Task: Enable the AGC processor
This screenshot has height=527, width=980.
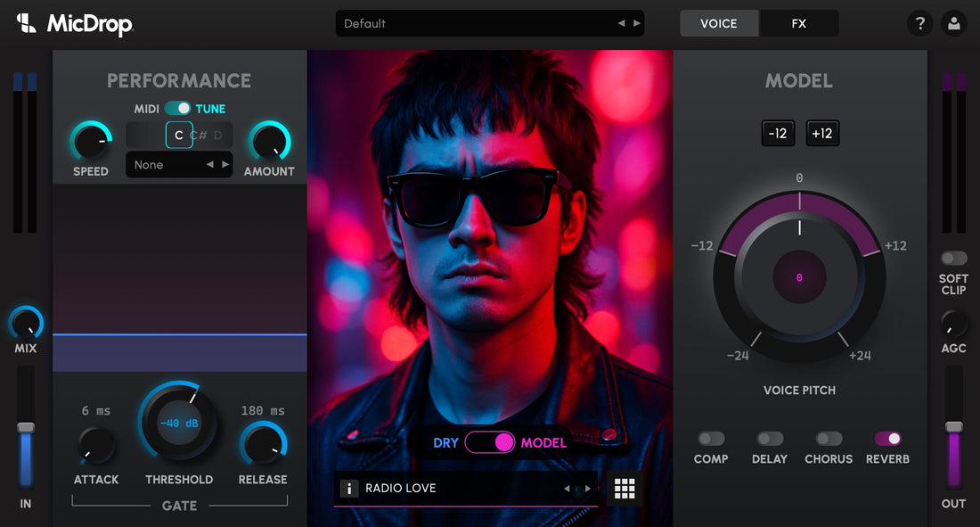Action: [954, 321]
